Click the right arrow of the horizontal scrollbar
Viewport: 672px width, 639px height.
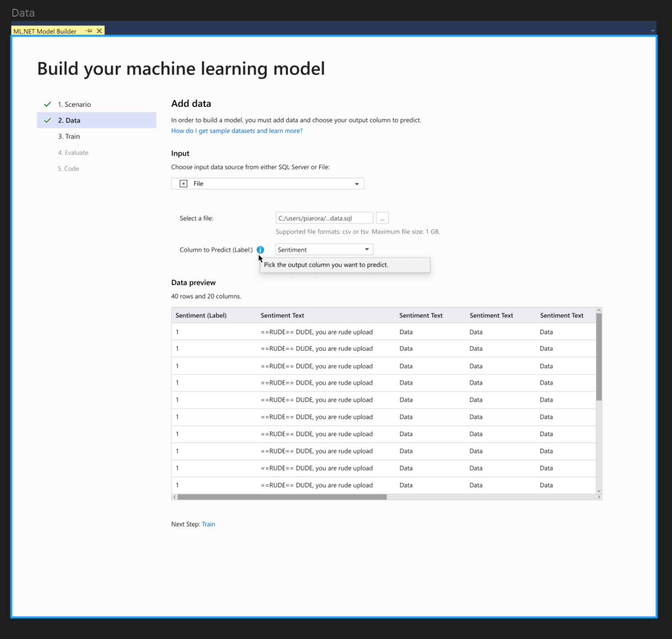point(599,497)
